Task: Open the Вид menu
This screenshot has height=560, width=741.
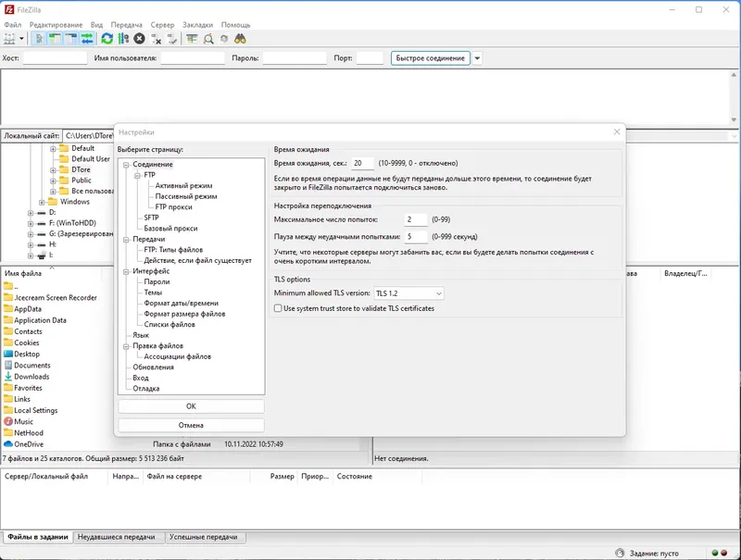Action: pyautogui.click(x=96, y=25)
